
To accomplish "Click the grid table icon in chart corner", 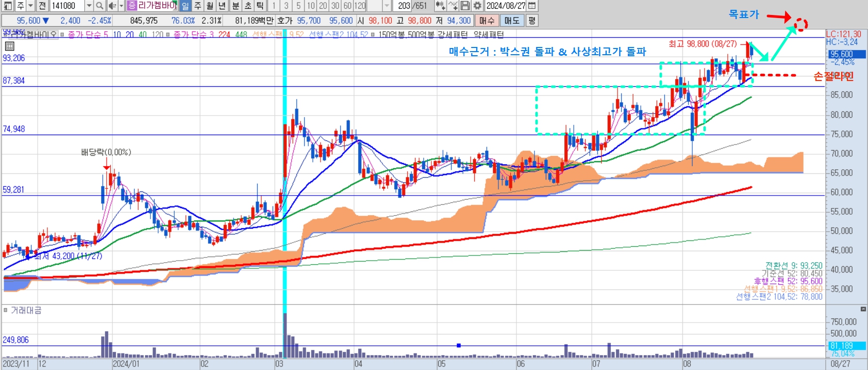I will [x=9, y=46].
